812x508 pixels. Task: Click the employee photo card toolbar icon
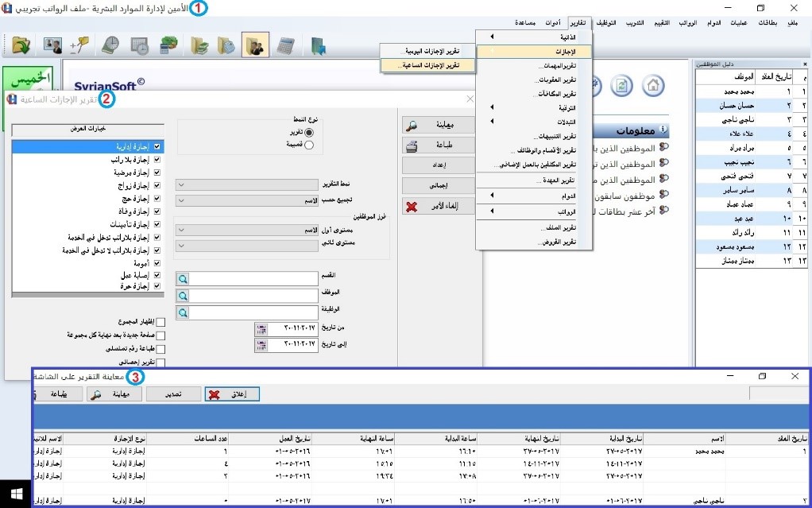coord(53,45)
